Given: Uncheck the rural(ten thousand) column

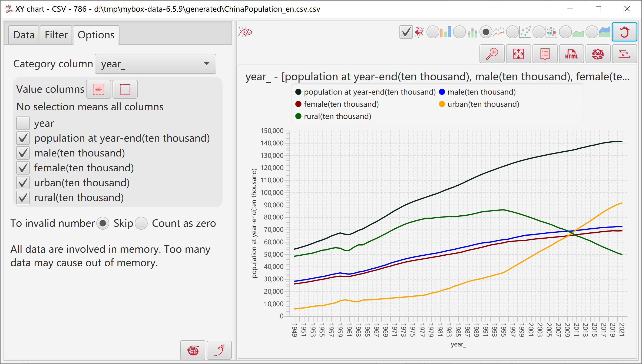Looking at the screenshot, I should 23,198.
